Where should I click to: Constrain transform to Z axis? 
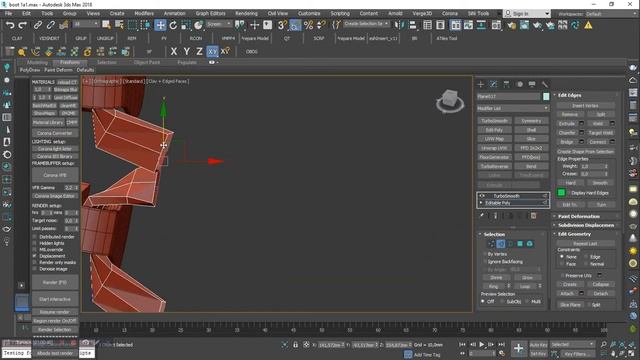(199, 51)
